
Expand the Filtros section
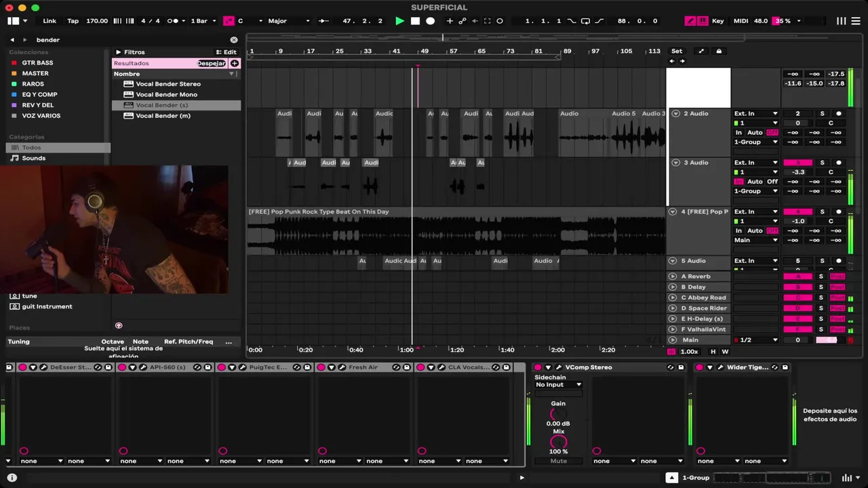click(118, 52)
